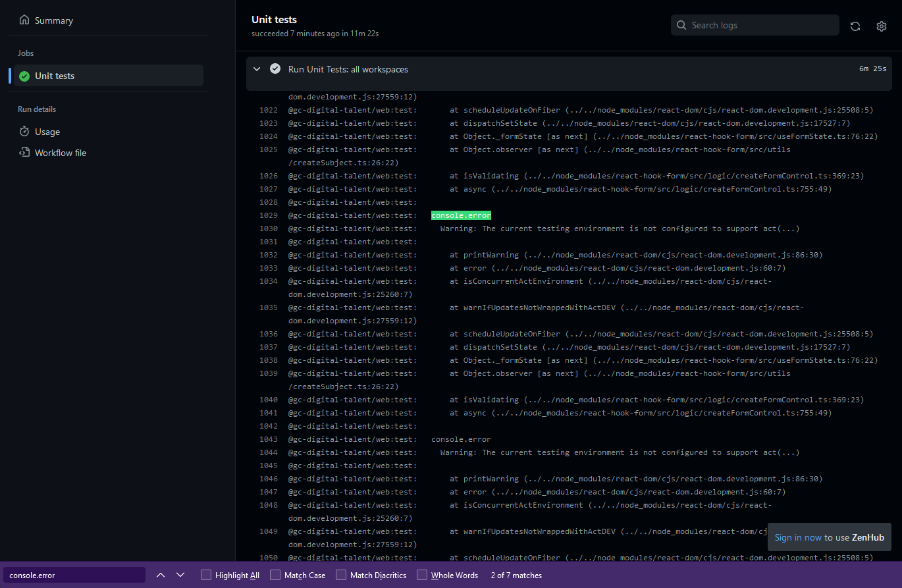Enable the Match Diacritics checkbox
The width and height of the screenshot is (902, 588).
(x=341, y=575)
